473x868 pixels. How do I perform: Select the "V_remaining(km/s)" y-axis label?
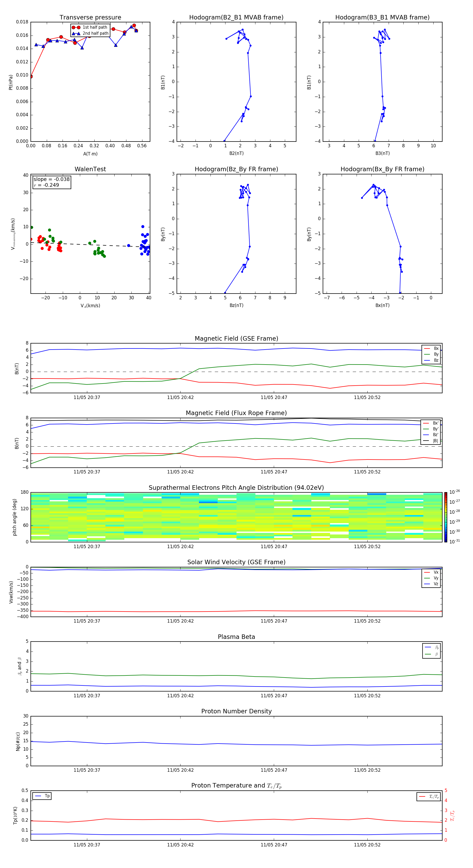[13, 234]
